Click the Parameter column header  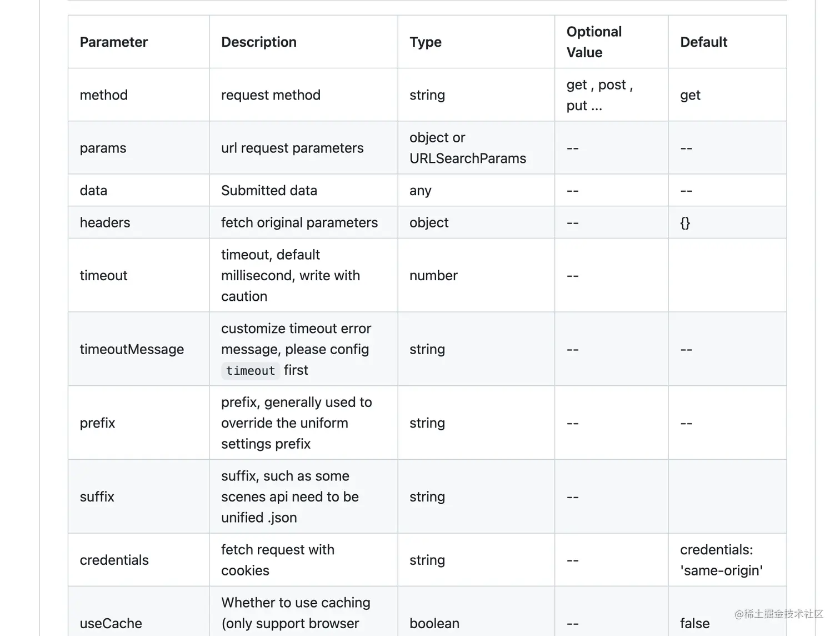coord(114,42)
